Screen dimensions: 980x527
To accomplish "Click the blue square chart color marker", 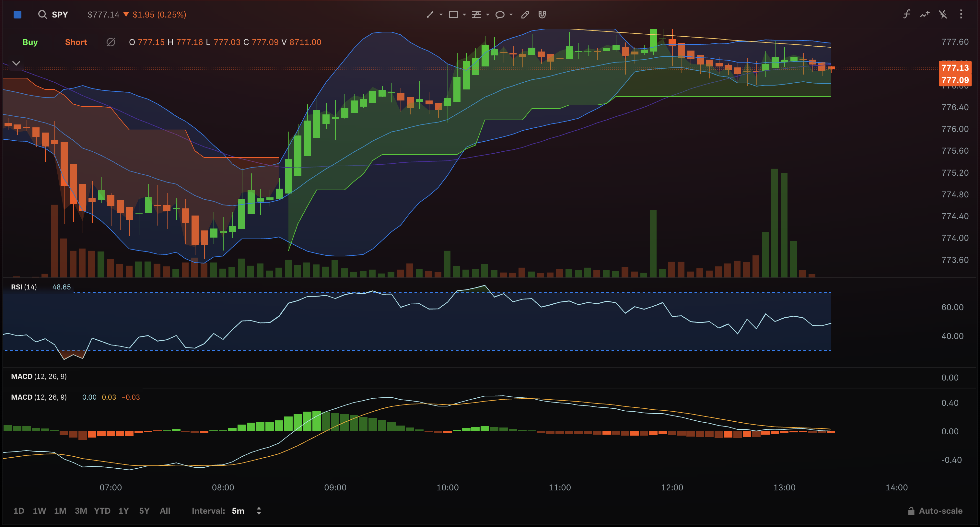I will [x=17, y=15].
